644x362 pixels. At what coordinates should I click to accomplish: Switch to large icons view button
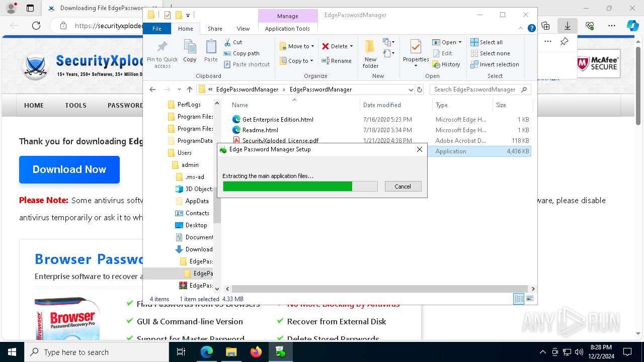click(529, 299)
